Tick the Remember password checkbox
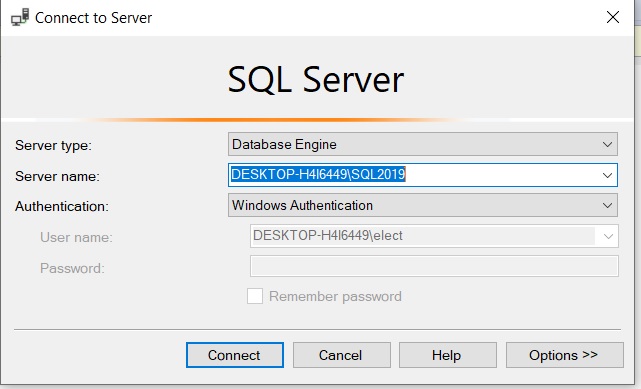The image size is (641, 389). click(255, 296)
